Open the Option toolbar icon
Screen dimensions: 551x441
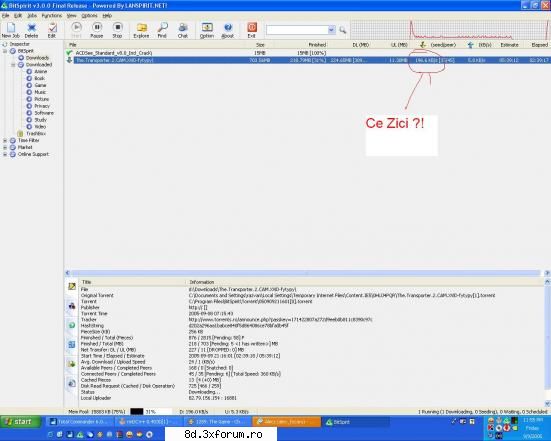click(x=207, y=30)
